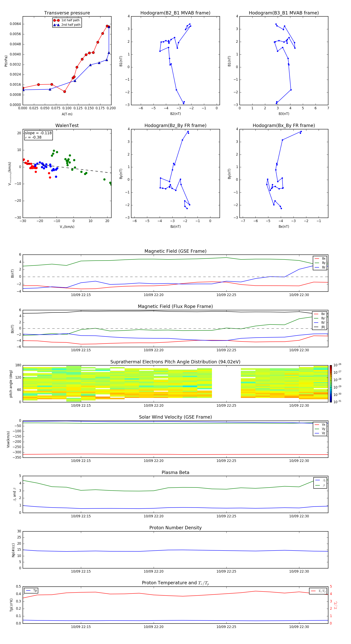351x644 pixels.
Task: Click the '|B|' legend entry
Action: pos(320,327)
